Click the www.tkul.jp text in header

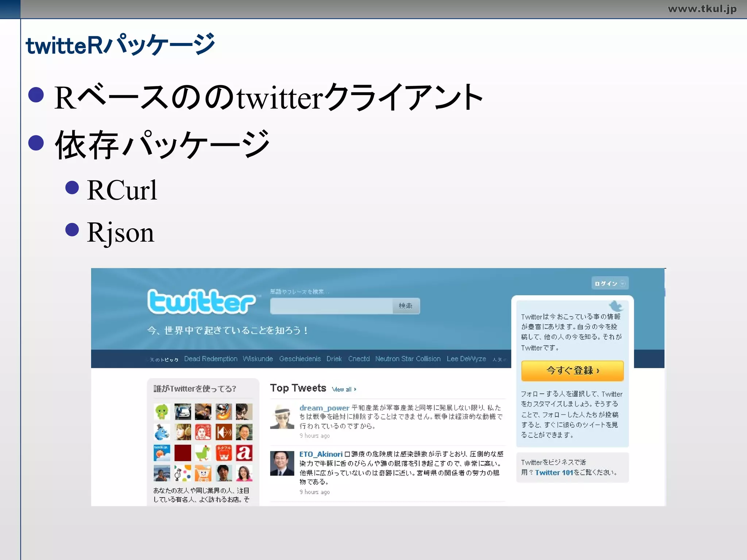[702, 9]
